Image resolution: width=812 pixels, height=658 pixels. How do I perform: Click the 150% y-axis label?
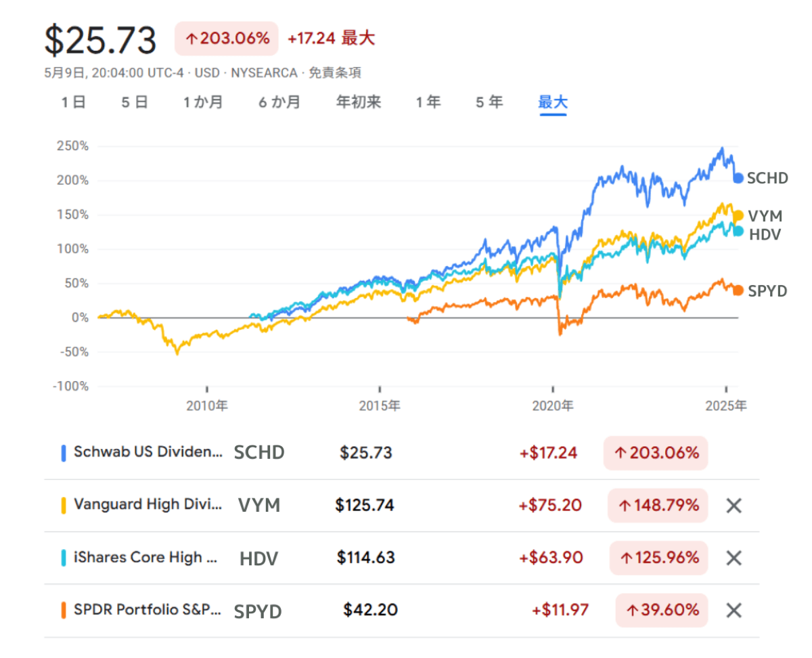pos(73,215)
